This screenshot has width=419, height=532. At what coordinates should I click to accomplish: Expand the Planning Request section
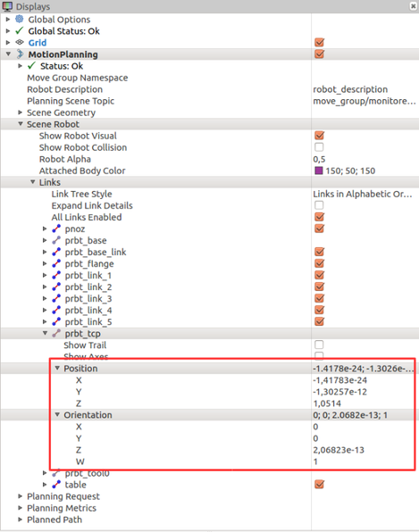coord(20,496)
